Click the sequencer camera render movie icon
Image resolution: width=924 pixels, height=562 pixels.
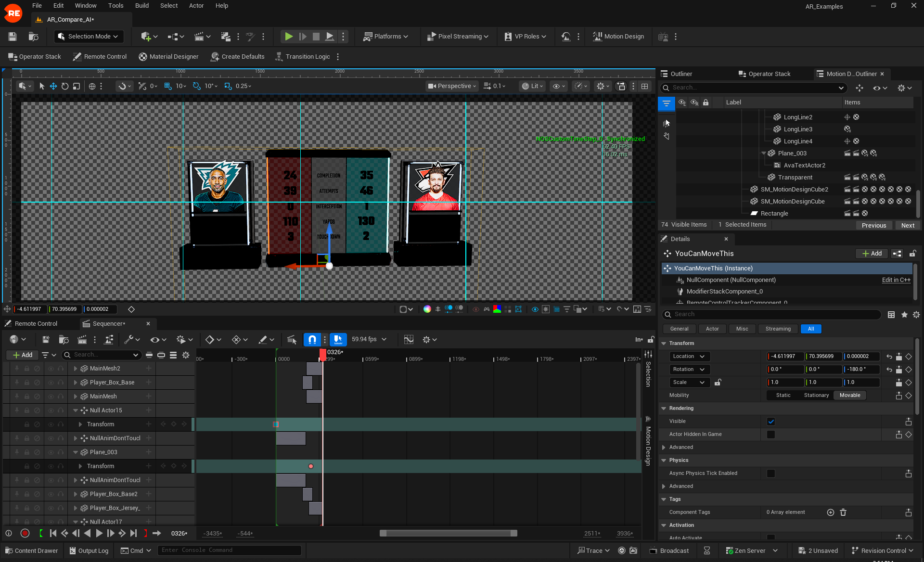(82, 340)
